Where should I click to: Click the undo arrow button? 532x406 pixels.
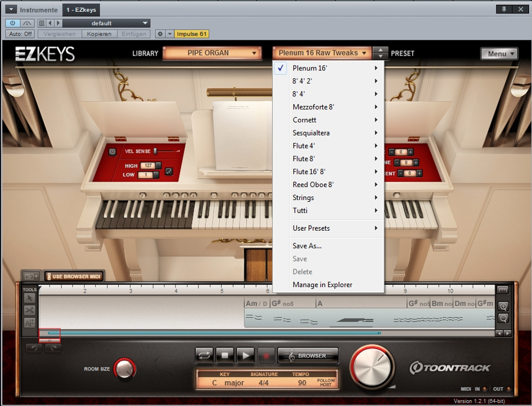(x=34, y=348)
